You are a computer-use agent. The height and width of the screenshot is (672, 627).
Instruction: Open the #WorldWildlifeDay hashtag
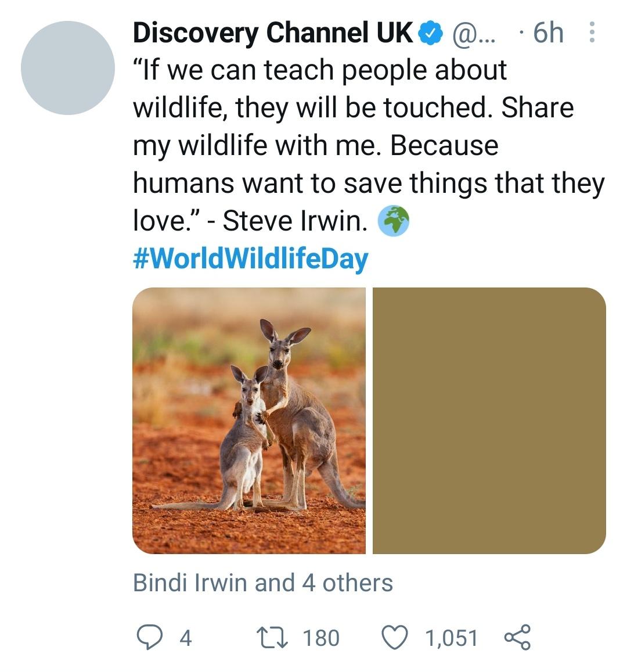pyautogui.click(x=250, y=258)
